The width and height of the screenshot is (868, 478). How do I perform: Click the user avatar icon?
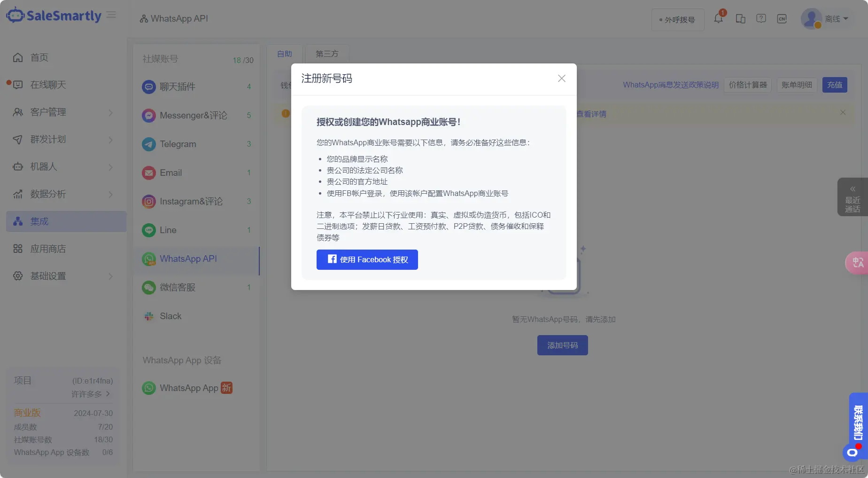click(x=811, y=19)
